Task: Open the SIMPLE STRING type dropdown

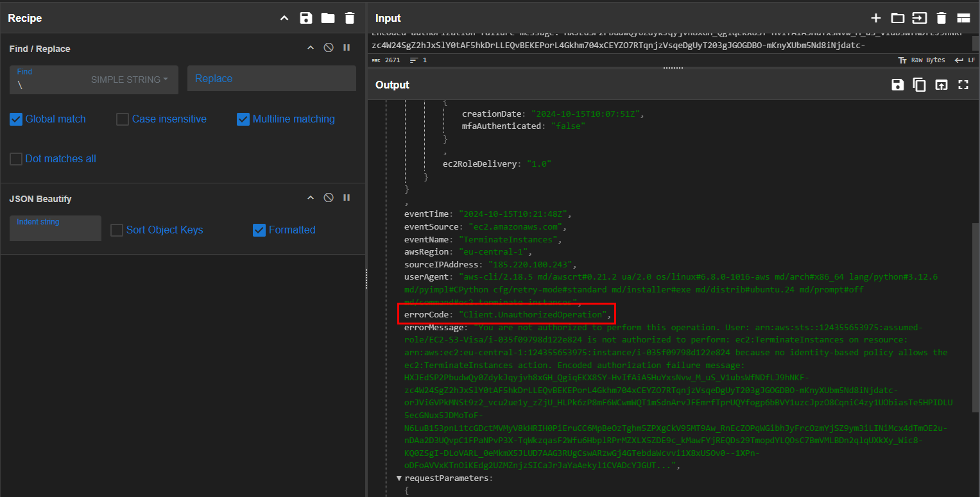Action: [x=130, y=80]
